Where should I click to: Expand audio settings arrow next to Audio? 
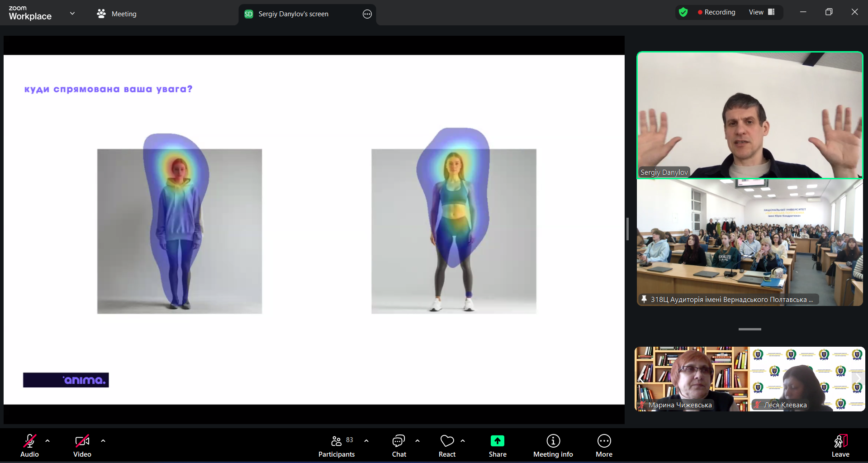click(47, 440)
